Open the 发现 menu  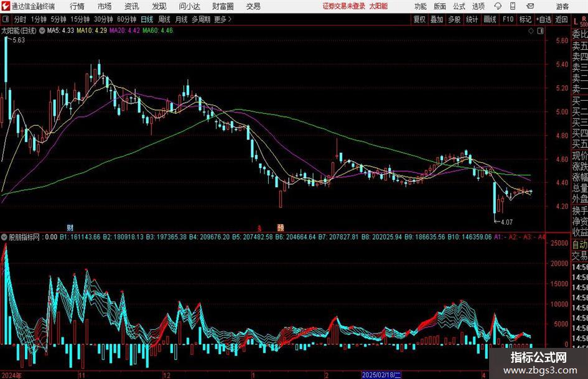pyautogui.click(x=159, y=6)
